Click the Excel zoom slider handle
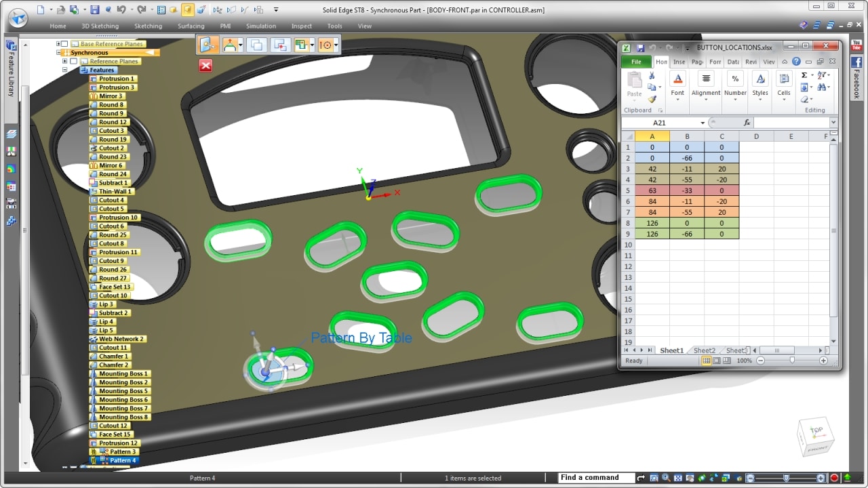Image resolution: width=868 pixels, height=488 pixels. (792, 361)
